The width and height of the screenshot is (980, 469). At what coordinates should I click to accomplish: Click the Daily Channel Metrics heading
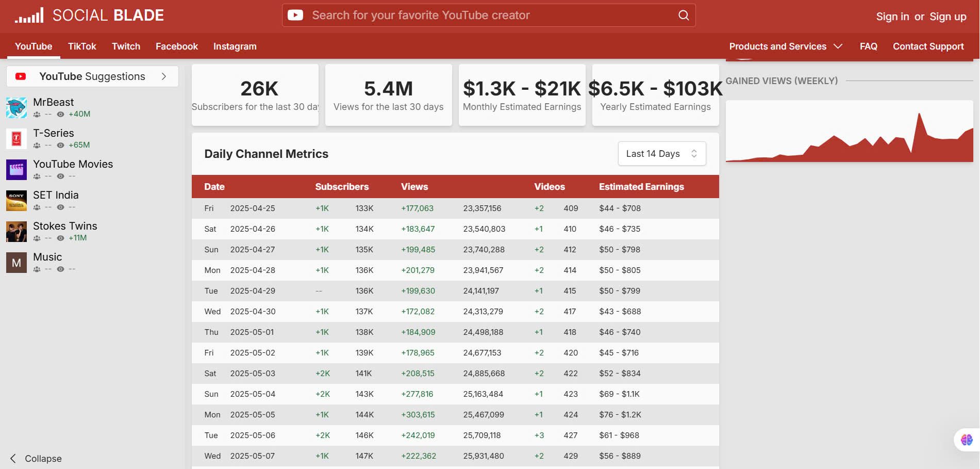pyautogui.click(x=267, y=154)
